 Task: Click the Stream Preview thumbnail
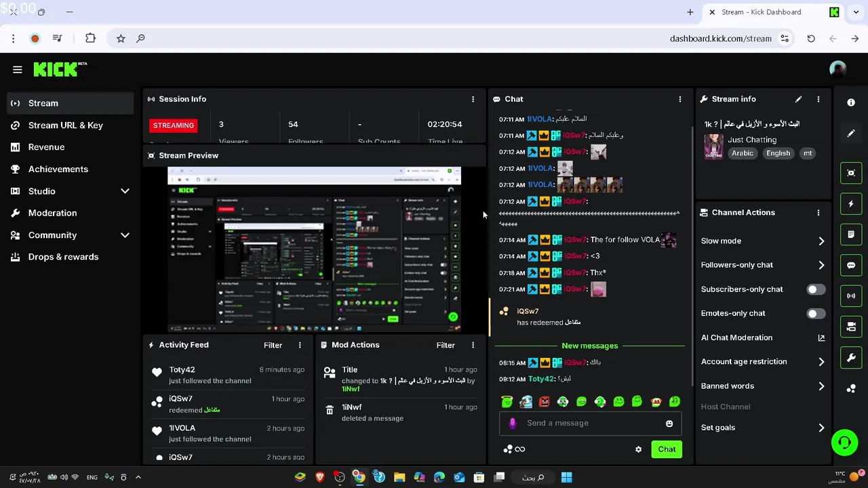click(314, 249)
